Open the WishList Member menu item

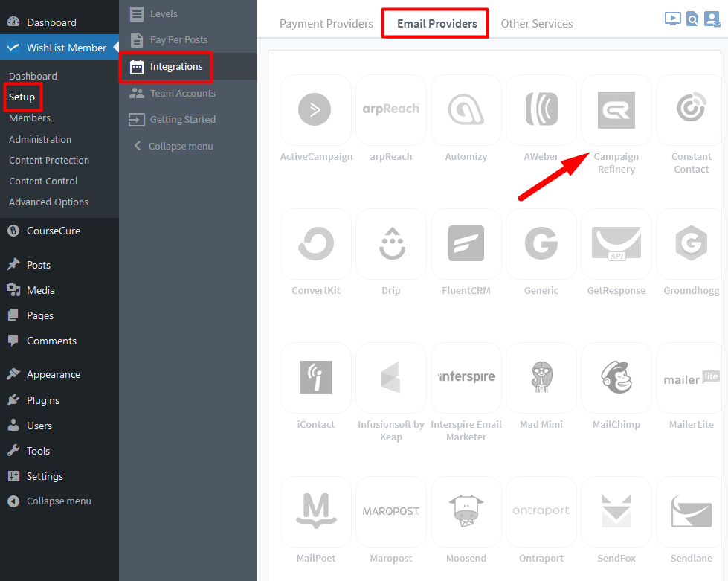coord(59,48)
